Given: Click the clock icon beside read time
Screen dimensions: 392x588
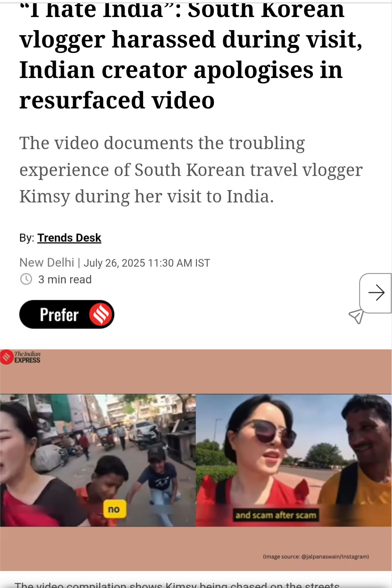Looking at the screenshot, I should (x=26, y=279).
